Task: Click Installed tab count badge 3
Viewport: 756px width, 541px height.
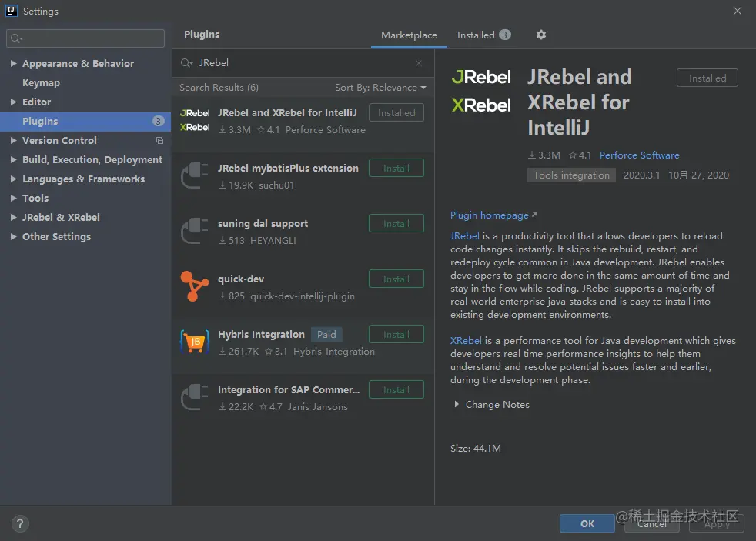Action: point(505,35)
